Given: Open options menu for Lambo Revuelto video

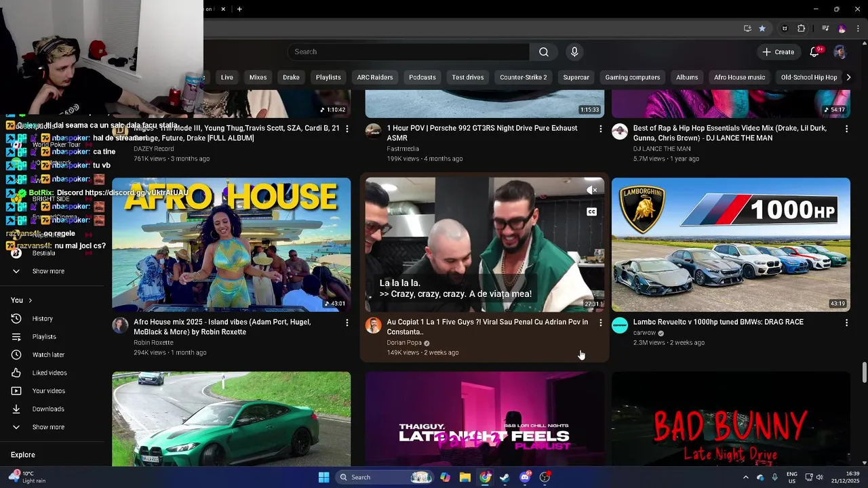Looking at the screenshot, I should [846, 323].
